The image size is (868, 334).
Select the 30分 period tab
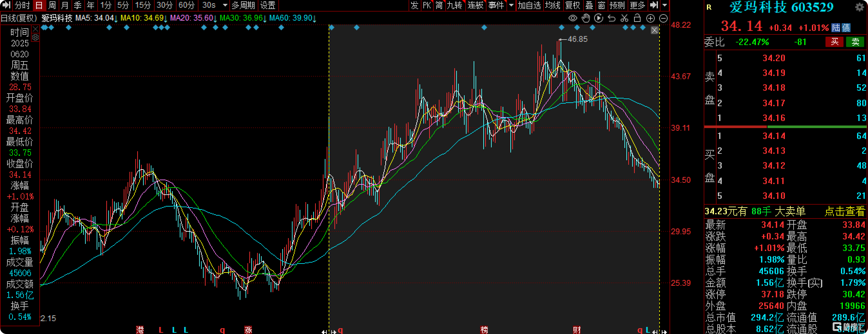click(164, 5)
